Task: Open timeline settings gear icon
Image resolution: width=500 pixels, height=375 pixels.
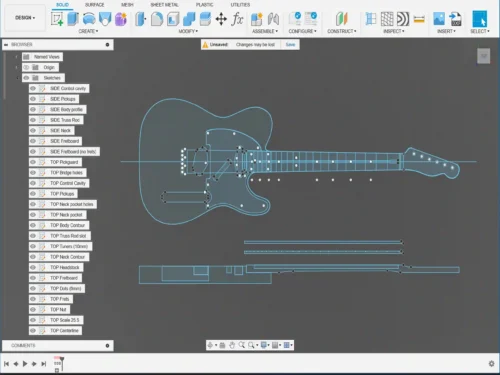Action: click(491, 364)
